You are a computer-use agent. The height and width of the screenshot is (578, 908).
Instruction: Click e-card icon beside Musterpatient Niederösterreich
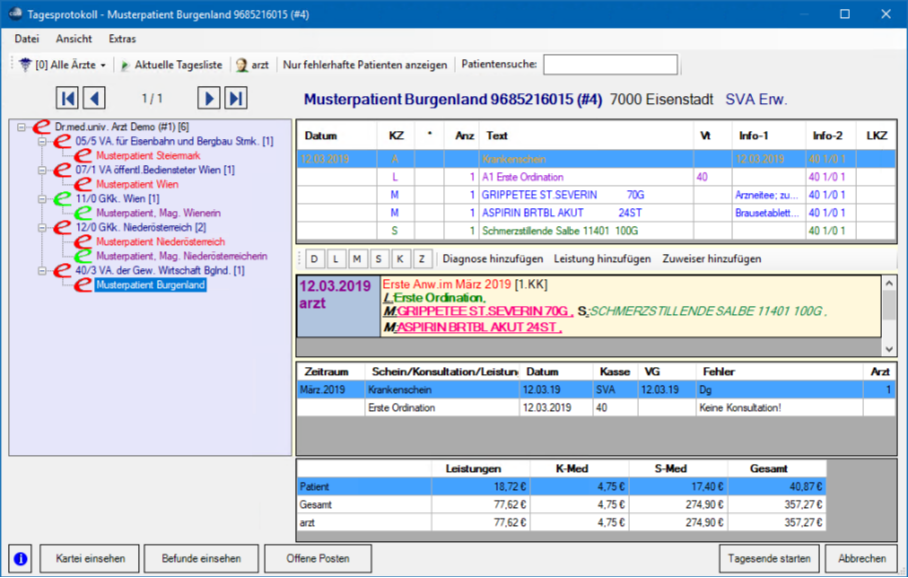[x=83, y=242]
